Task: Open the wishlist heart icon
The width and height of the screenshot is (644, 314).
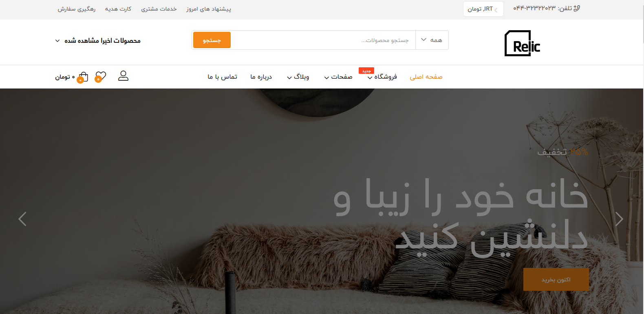Action: [100, 77]
